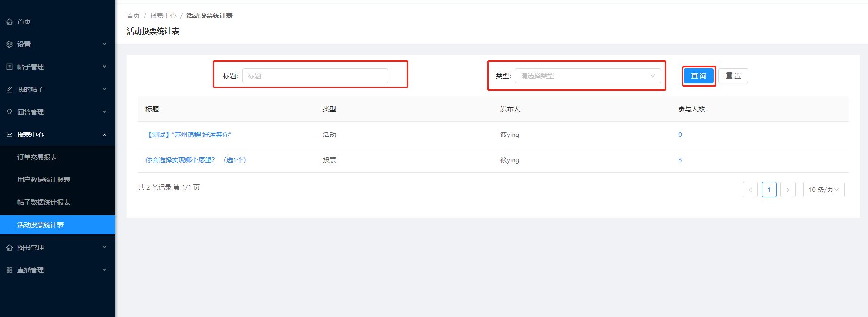
Task: Expand the 帖子管理 menu chevron
Action: coord(104,67)
